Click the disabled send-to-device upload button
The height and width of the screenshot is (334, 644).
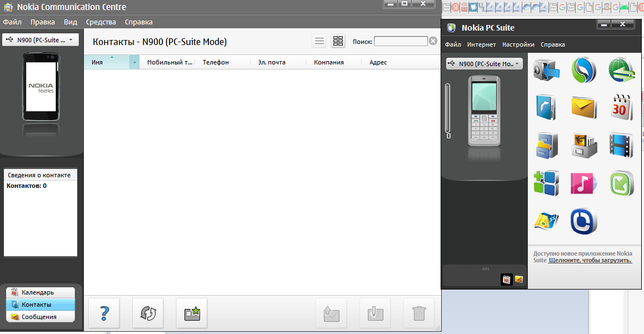pos(331,313)
